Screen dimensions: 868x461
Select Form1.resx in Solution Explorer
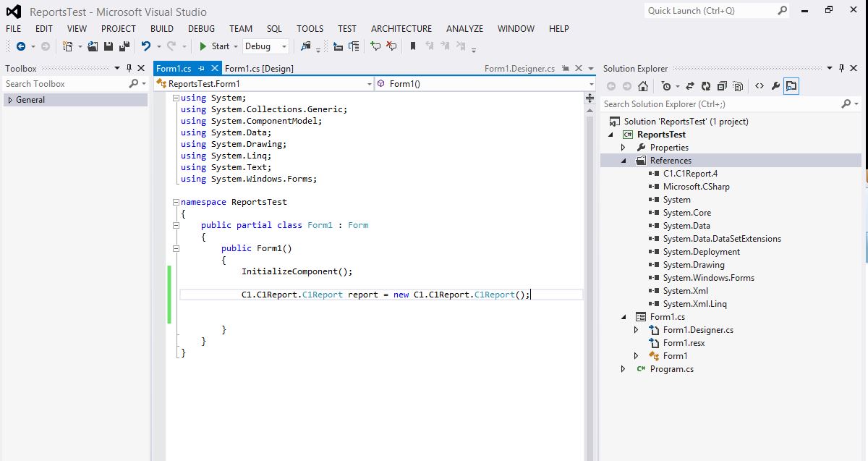[684, 343]
